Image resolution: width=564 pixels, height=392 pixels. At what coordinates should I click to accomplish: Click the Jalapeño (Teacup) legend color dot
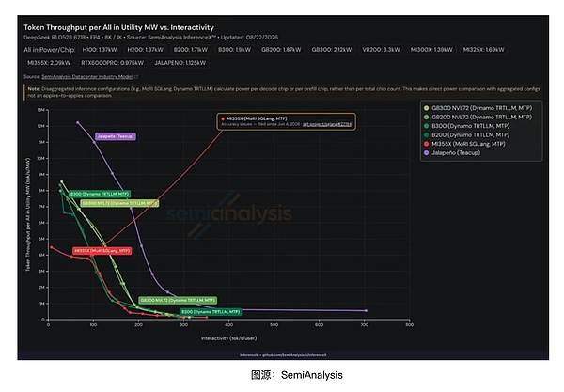coord(426,153)
